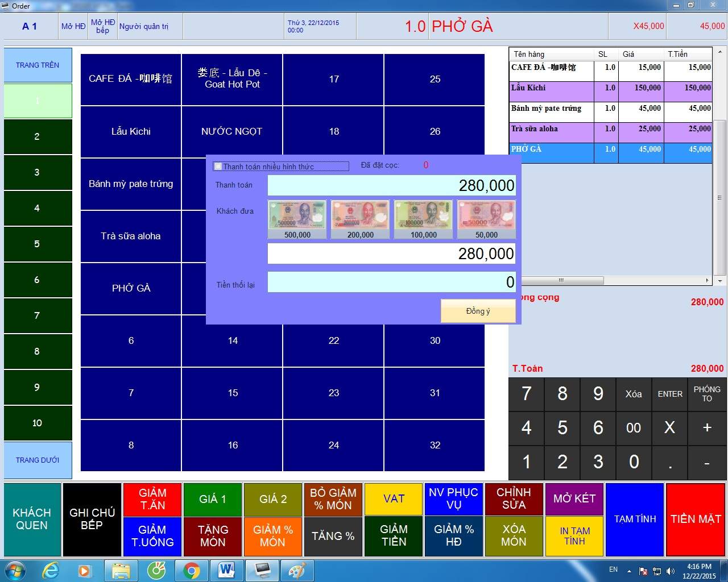728x582 pixels.
Task: Open Google Chrome from the taskbar
Action: tap(191, 570)
